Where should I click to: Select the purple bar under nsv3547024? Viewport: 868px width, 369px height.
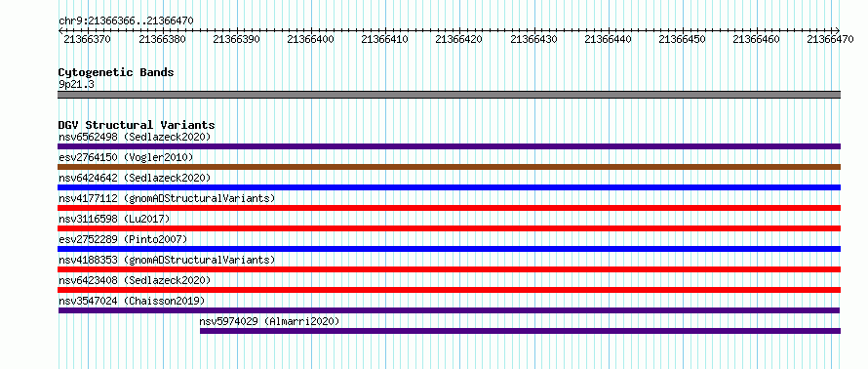click(449, 310)
